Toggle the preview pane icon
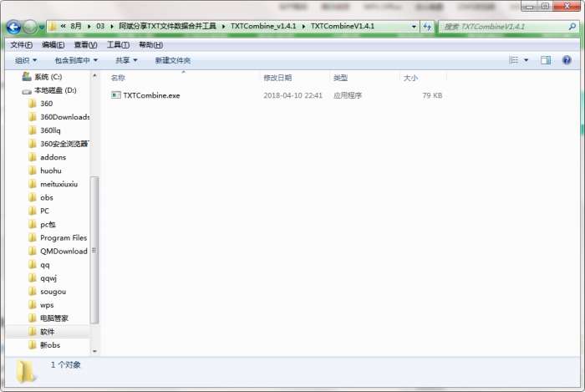 tap(546, 60)
